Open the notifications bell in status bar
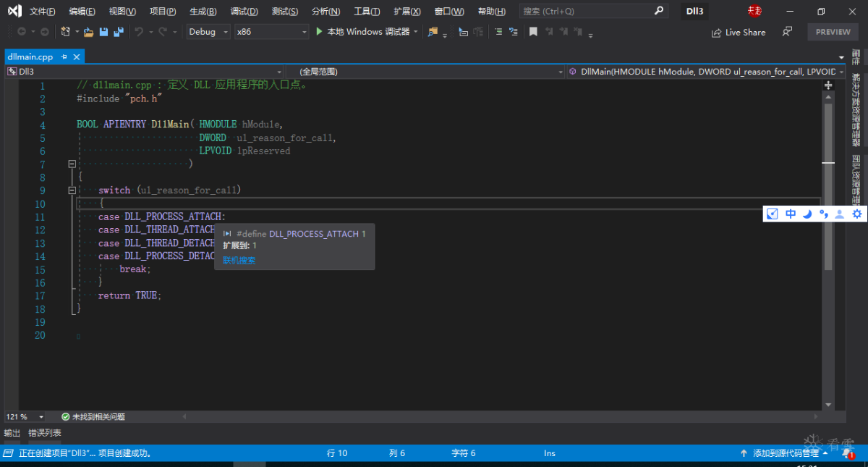The width and height of the screenshot is (868, 467). tap(846, 453)
